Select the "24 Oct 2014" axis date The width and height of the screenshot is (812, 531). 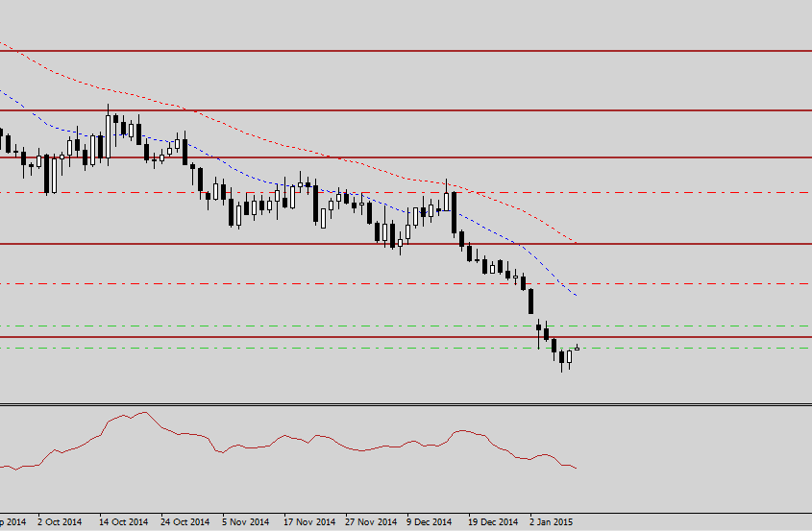(185, 522)
